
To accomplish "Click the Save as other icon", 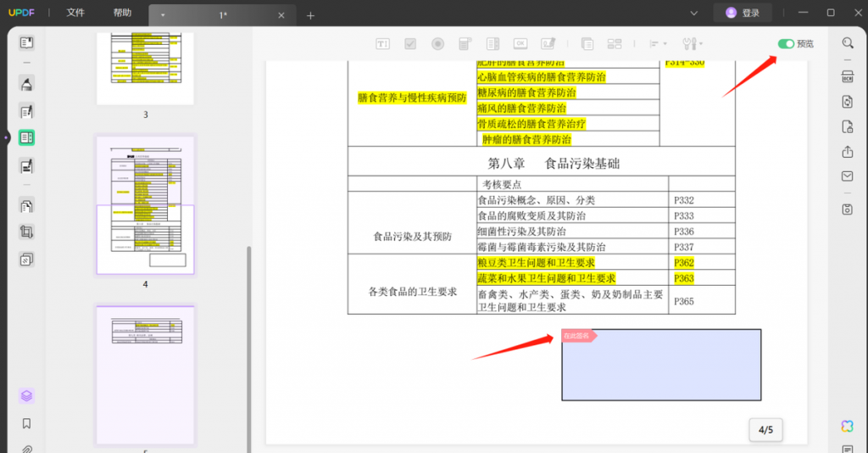I will 848,210.
